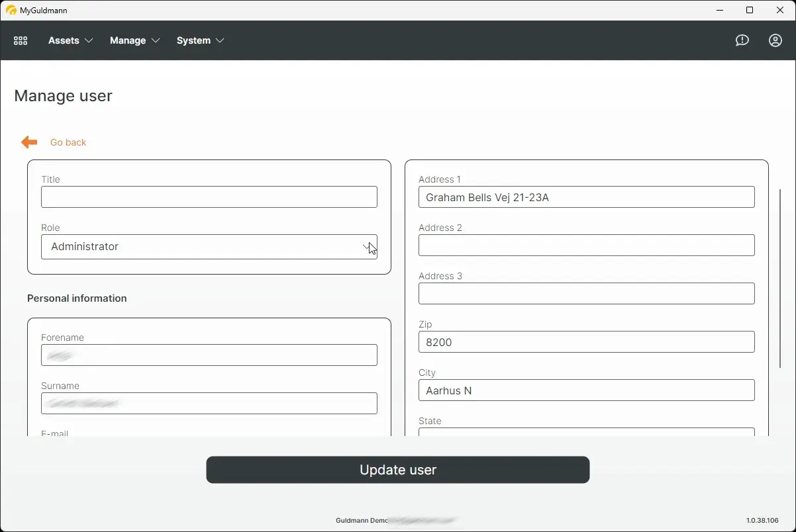796x532 pixels.
Task: Open the Role dropdown showing Administrator
Action: pyautogui.click(x=209, y=247)
